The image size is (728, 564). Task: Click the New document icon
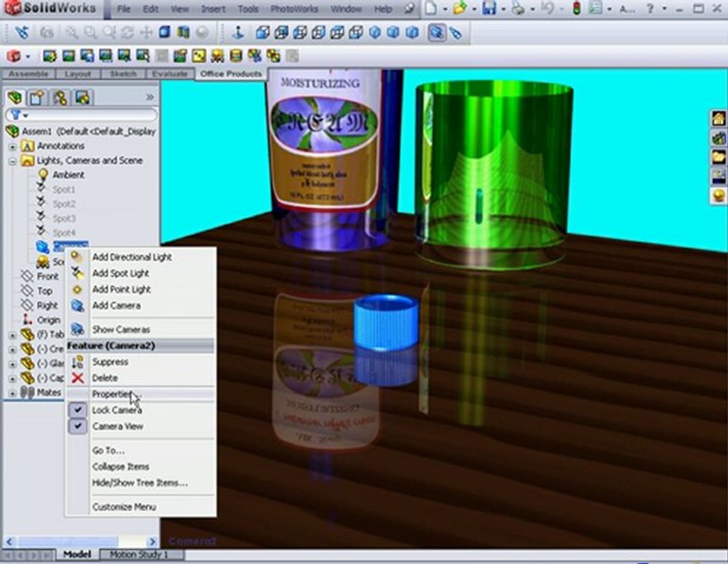point(431,8)
